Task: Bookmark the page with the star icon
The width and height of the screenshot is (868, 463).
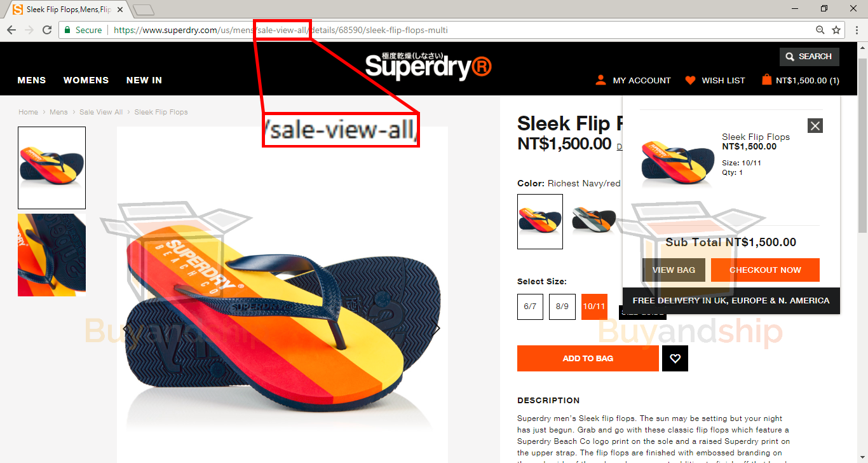Action: pos(836,30)
